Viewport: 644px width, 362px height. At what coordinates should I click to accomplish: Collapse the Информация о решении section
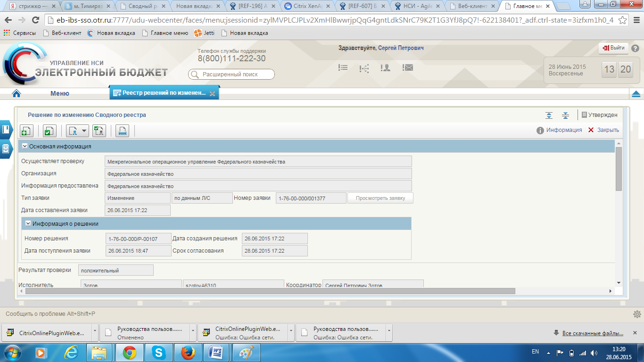(28, 223)
